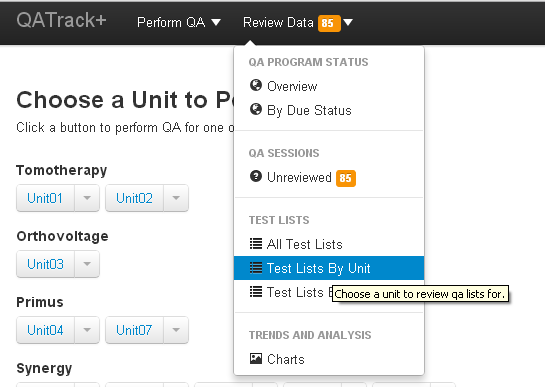
Task: Open the Perform QA dropdown menu
Action: tap(179, 23)
